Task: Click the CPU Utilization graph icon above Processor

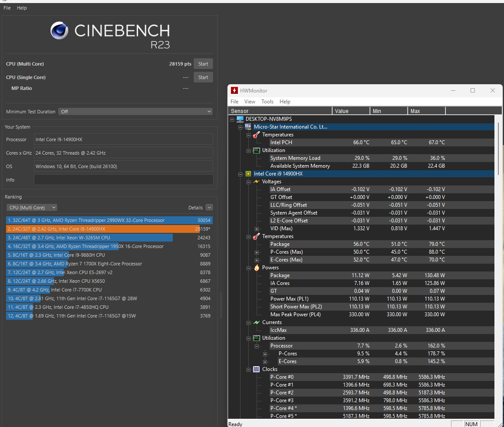Action: point(257,338)
